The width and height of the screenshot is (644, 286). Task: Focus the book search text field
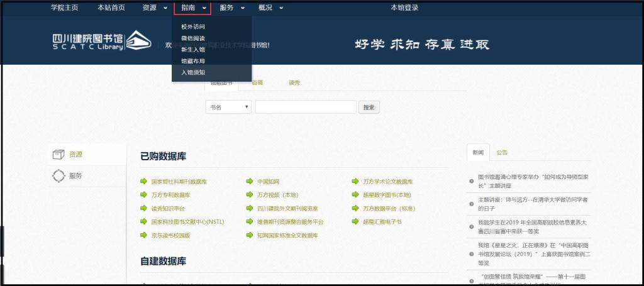click(x=306, y=107)
